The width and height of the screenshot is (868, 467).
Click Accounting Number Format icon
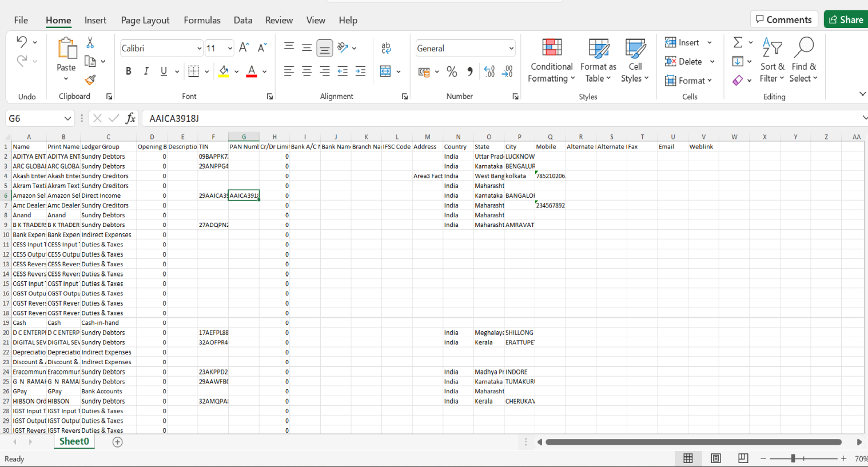424,71
